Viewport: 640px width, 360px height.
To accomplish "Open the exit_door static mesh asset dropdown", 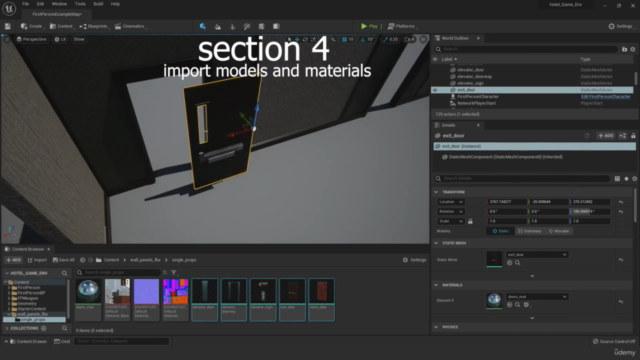I will pos(537,255).
